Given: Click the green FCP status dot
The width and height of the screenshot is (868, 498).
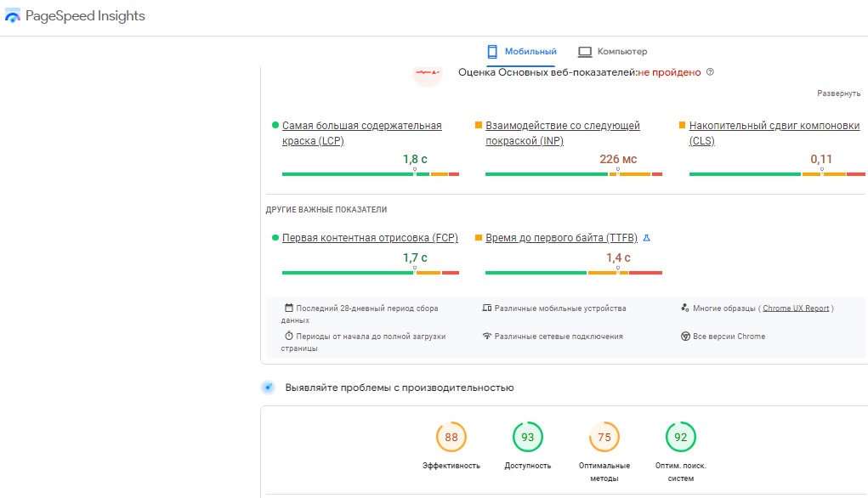Looking at the screenshot, I should (x=275, y=237).
